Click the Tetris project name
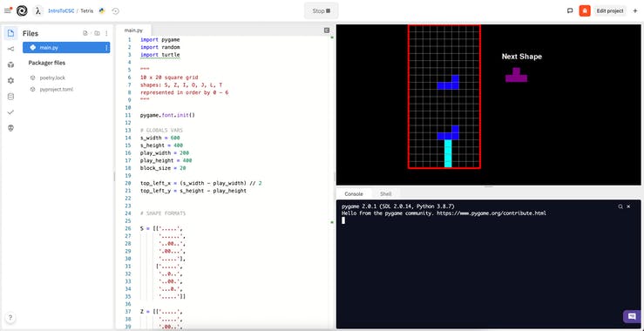The width and height of the screenshot is (644, 331). click(86, 11)
